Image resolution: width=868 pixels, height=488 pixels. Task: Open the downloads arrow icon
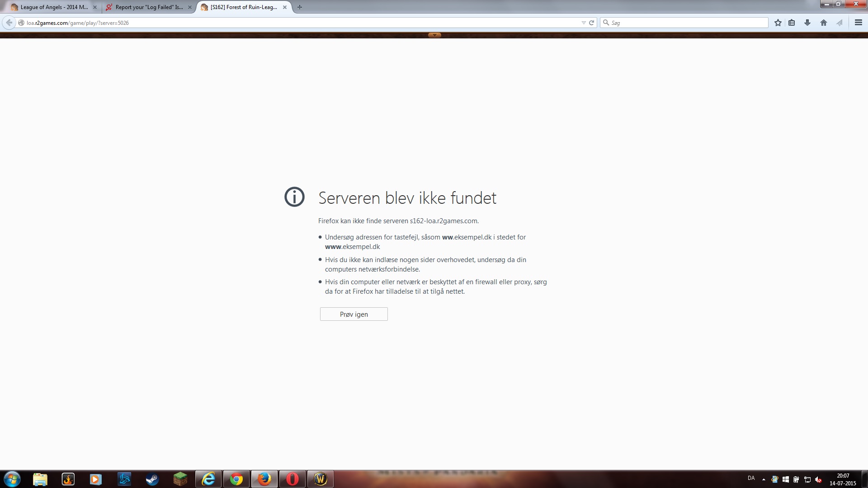click(807, 23)
